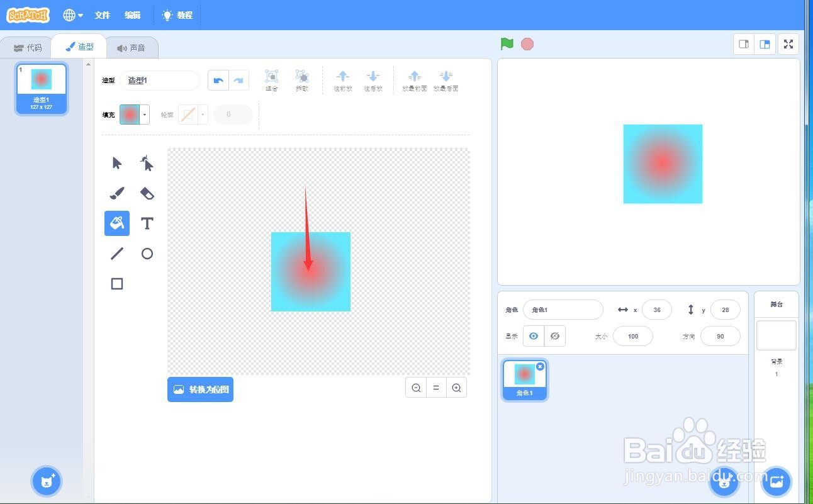The width and height of the screenshot is (813, 504).
Task: Redo the costume edit
Action: pyautogui.click(x=238, y=81)
